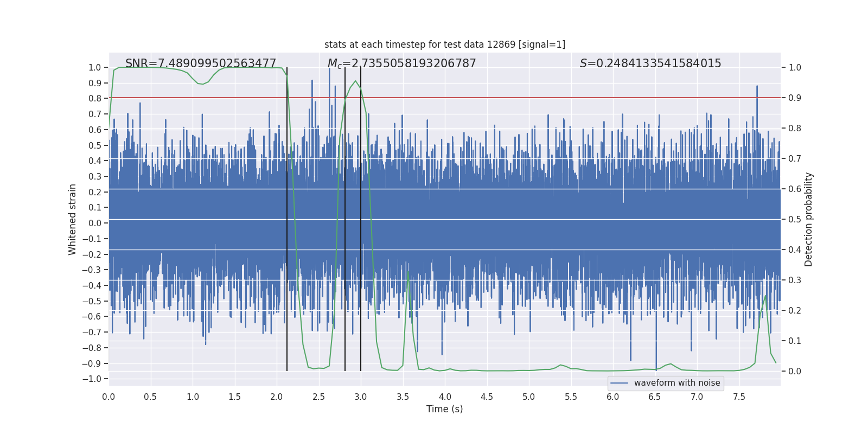Click the SNR value annotation

(201, 63)
